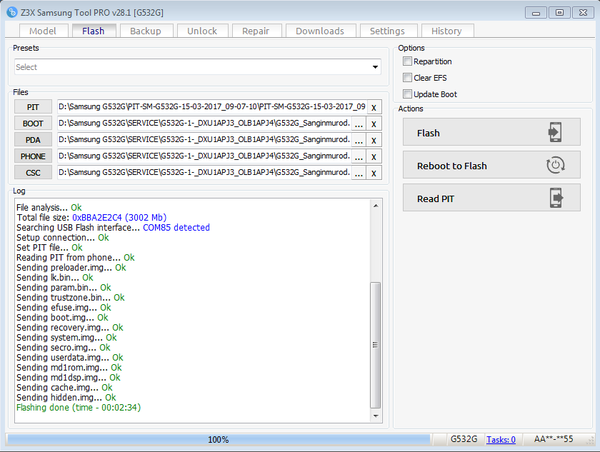The width and height of the screenshot is (600, 452).
Task: Browse for BOOT file with ellipsis button
Action: (358, 123)
